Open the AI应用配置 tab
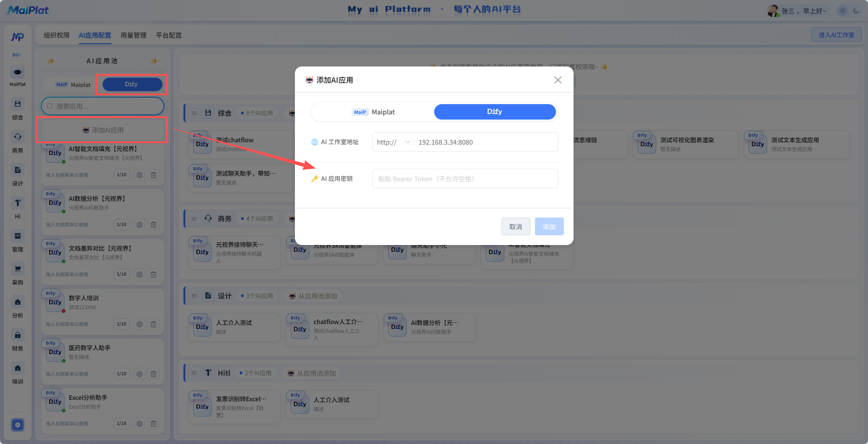 [95, 35]
